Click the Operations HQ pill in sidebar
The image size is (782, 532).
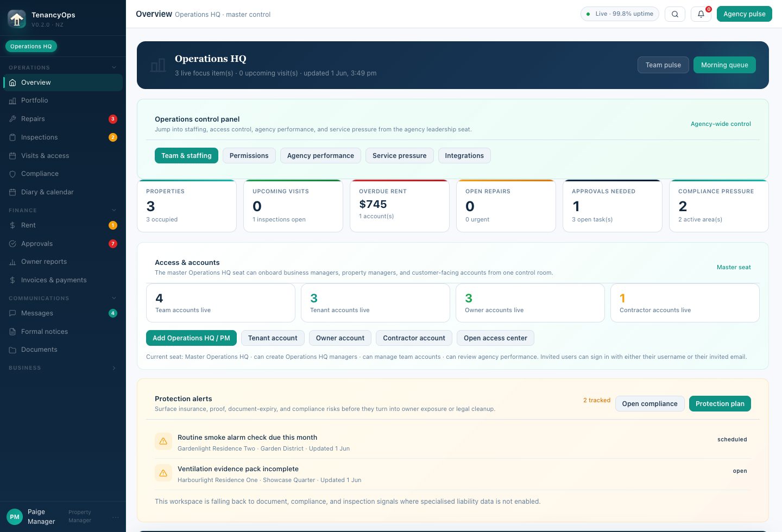point(31,47)
